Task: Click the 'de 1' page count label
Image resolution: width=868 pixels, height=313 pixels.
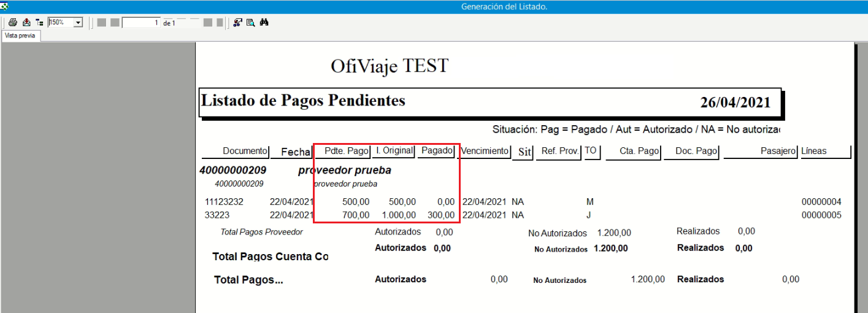Action: point(169,23)
